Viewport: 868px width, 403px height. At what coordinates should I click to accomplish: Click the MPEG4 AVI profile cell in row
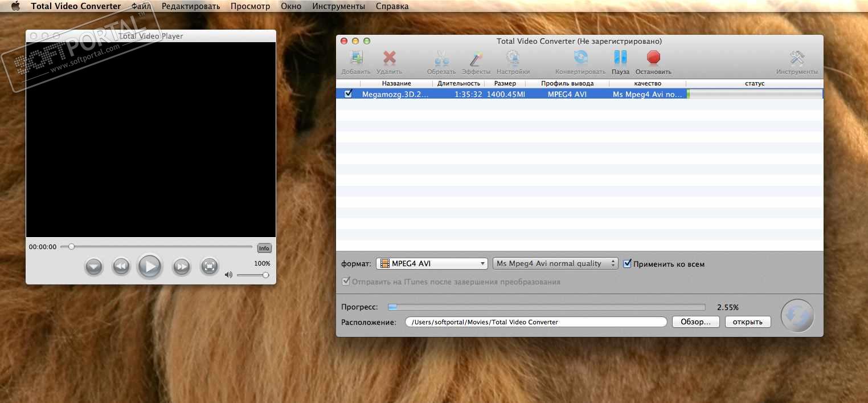(x=567, y=95)
